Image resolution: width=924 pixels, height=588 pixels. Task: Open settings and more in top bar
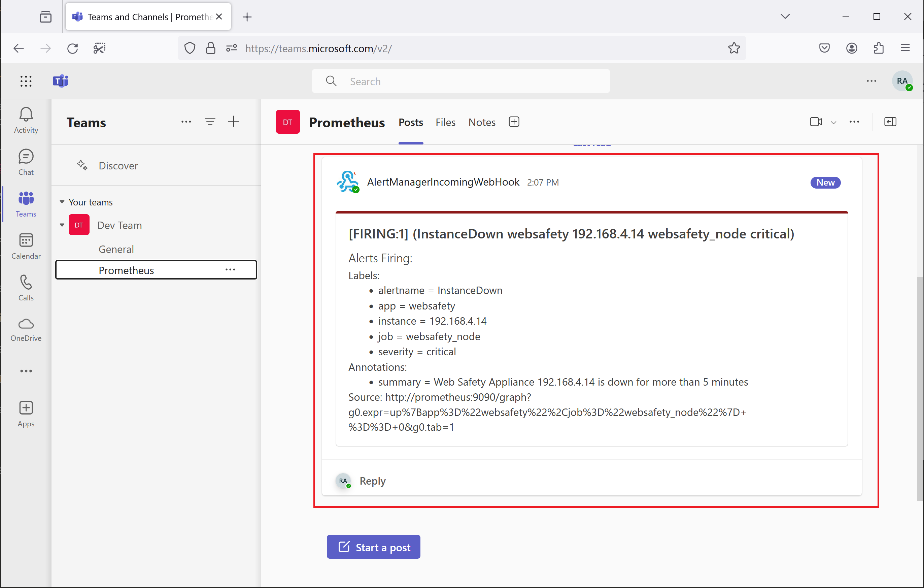pyautogui.click(x=871, y=81)
